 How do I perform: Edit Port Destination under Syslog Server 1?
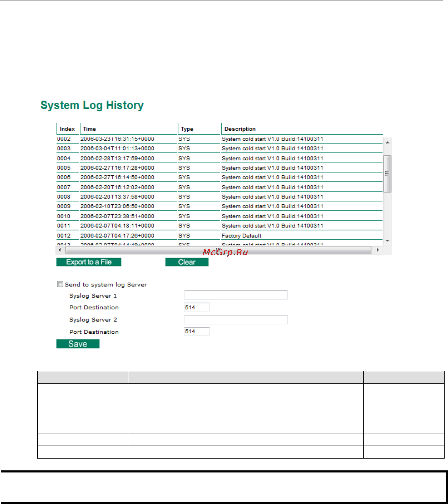[x=197, y=307]
